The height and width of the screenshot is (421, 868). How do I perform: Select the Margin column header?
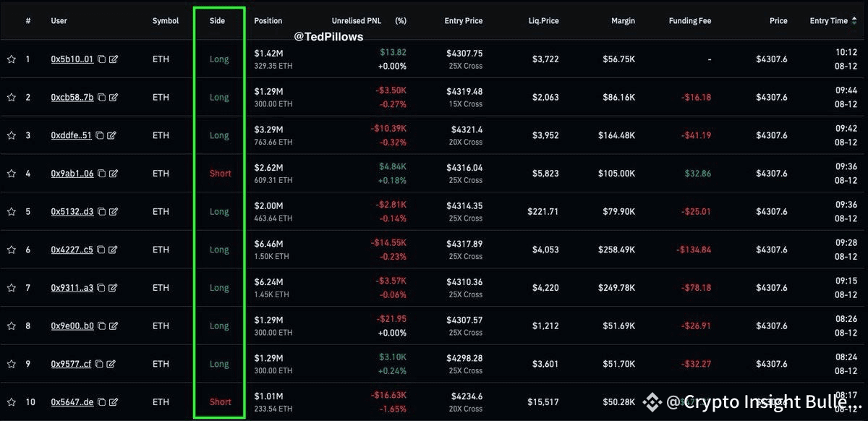point(623,21)
